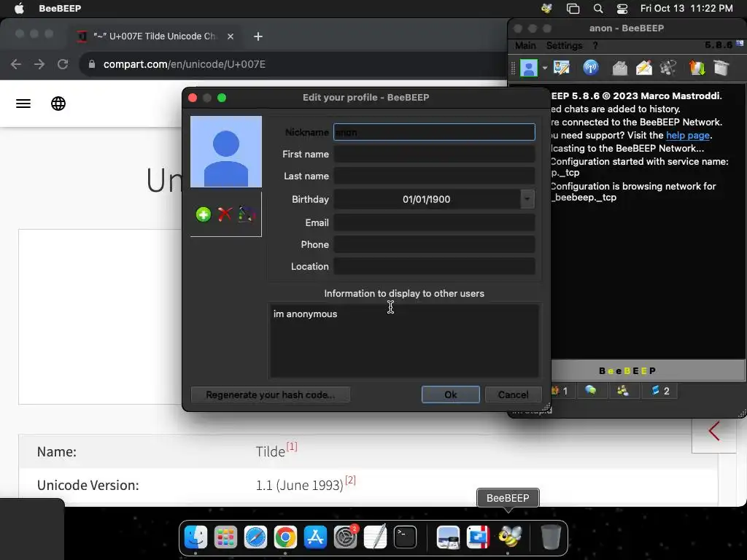Close the Tilde Unicode Chrome tab
Image resolution: width=747 pixels, height=560 pixels.
(x=231, y=36)
